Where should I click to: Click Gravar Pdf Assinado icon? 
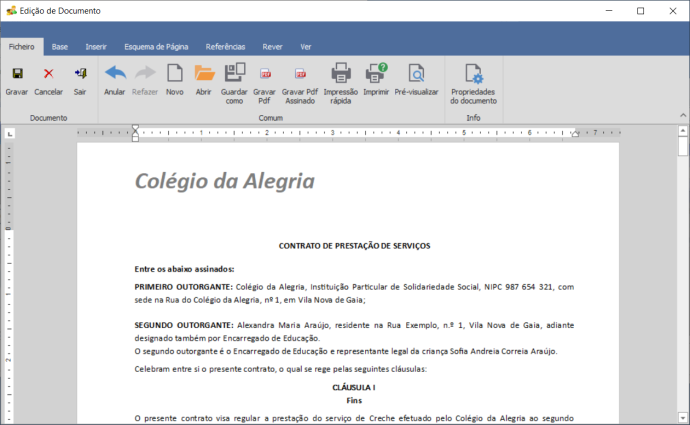(300, 73)
